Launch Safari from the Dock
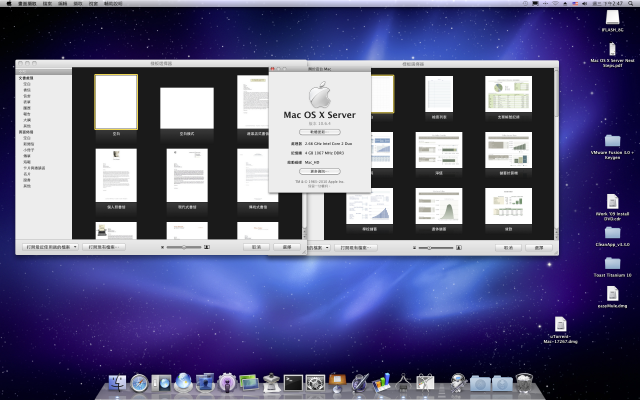 [x=139, y=383]
